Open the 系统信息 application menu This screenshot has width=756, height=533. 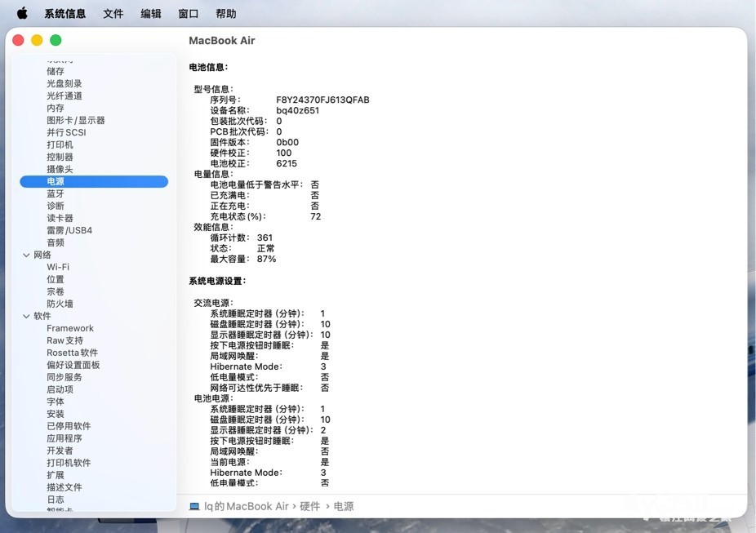click(65, 14)
